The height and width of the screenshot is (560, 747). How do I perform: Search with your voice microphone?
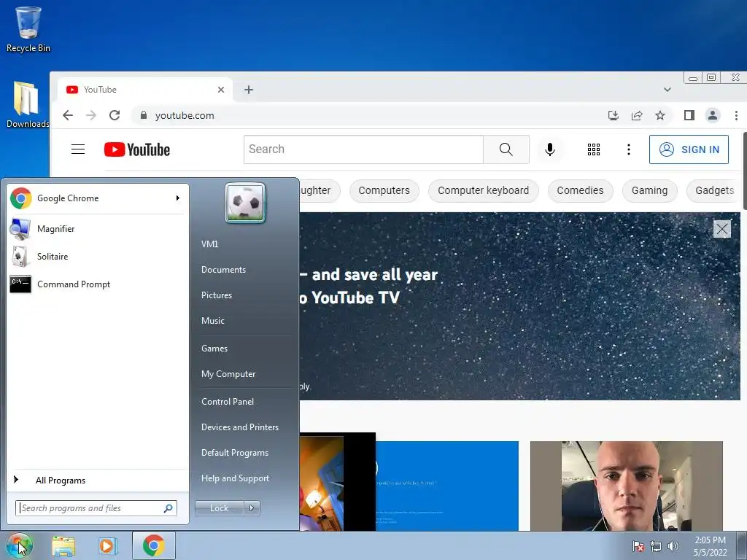[550, 149]
